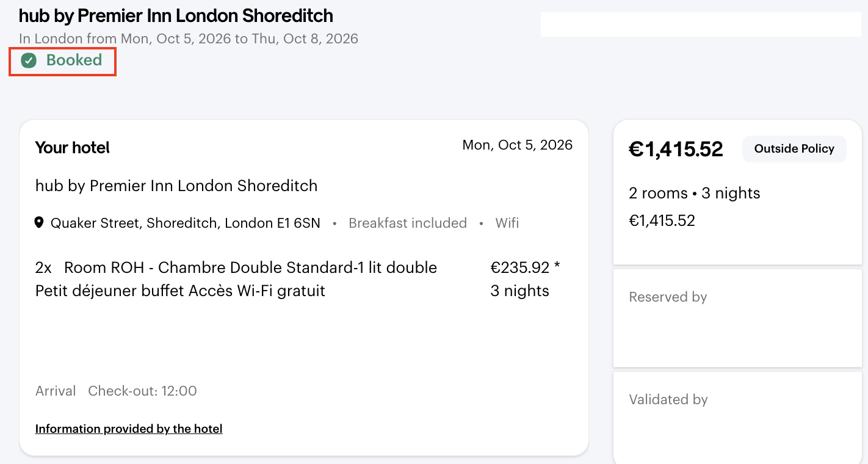868x464 pixels.
Task: Click the Outside Policy badge
Action: [794, 149]
